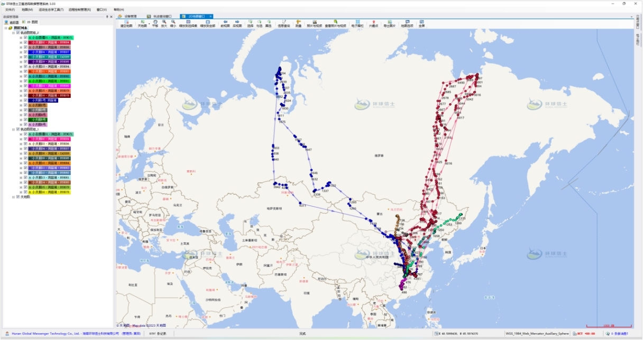Collapse the 图层列表 root tree node
This screenshot has height=340, width=644.
(5, 28)
